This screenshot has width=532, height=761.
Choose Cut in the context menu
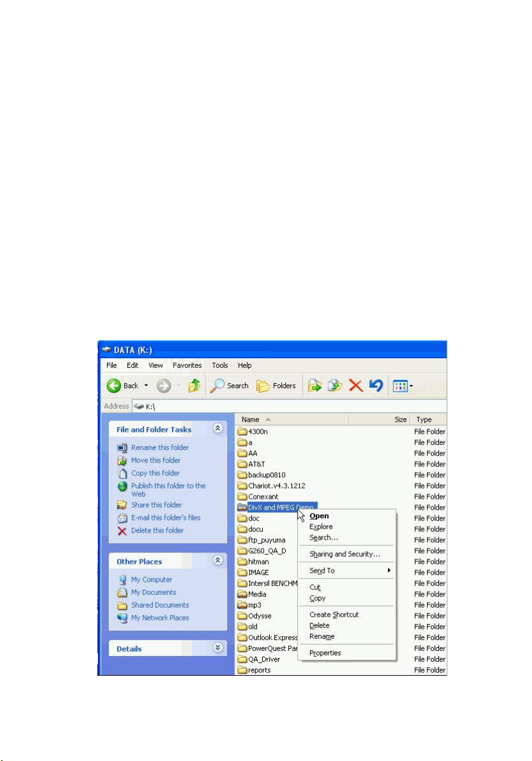pyautogui.click(x=347, y=587)
